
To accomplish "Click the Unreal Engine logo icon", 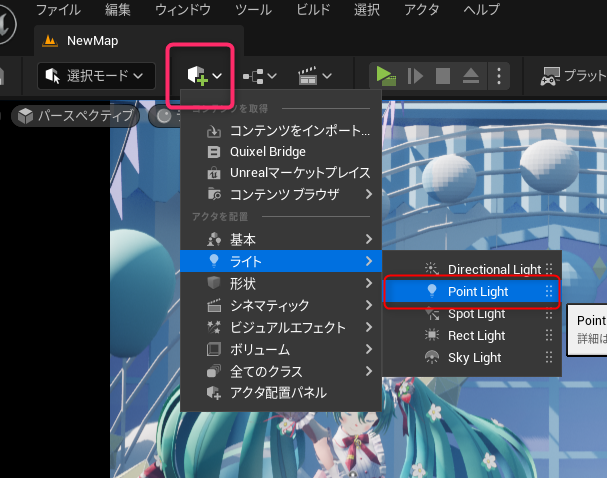I will coord(11,13).
